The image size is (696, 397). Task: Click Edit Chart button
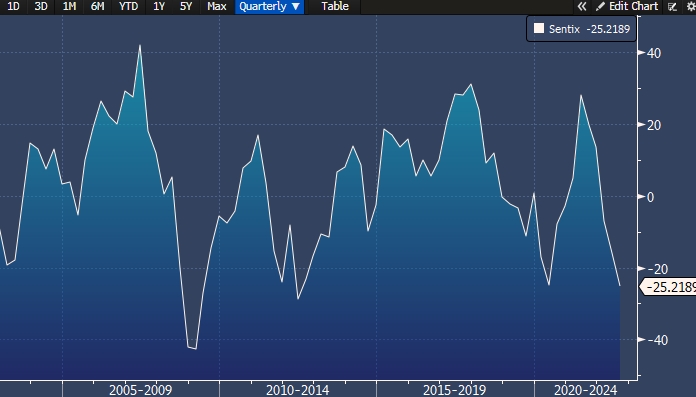(x=627, y=7)
